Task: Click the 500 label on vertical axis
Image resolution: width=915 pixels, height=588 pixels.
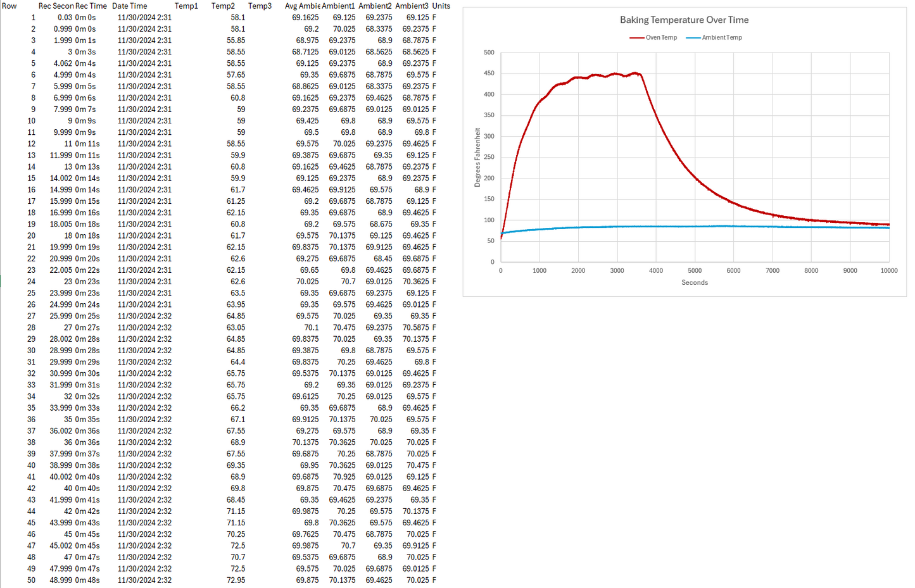Action: (x=489, y=53)
